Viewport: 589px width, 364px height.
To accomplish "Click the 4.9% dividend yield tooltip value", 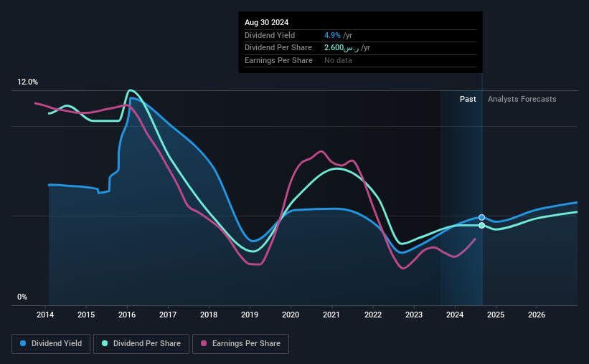I will pos(332,35).
